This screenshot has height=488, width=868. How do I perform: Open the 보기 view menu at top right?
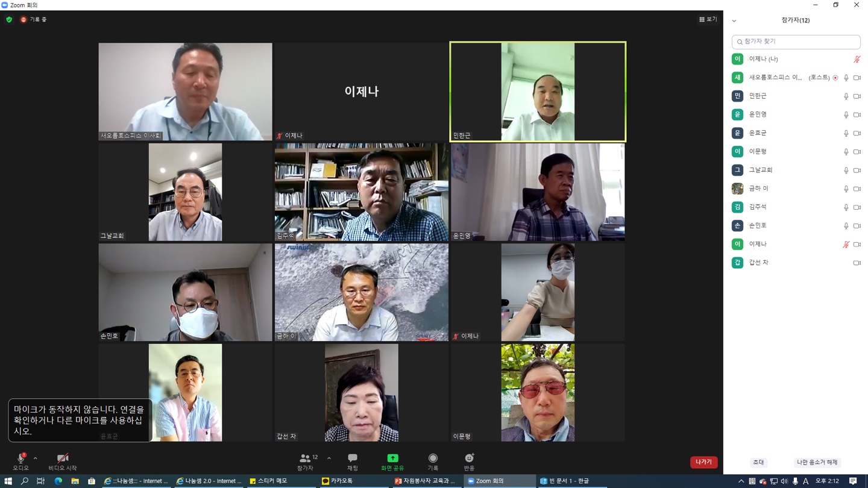pyautogui.click(x=708, y=19)
